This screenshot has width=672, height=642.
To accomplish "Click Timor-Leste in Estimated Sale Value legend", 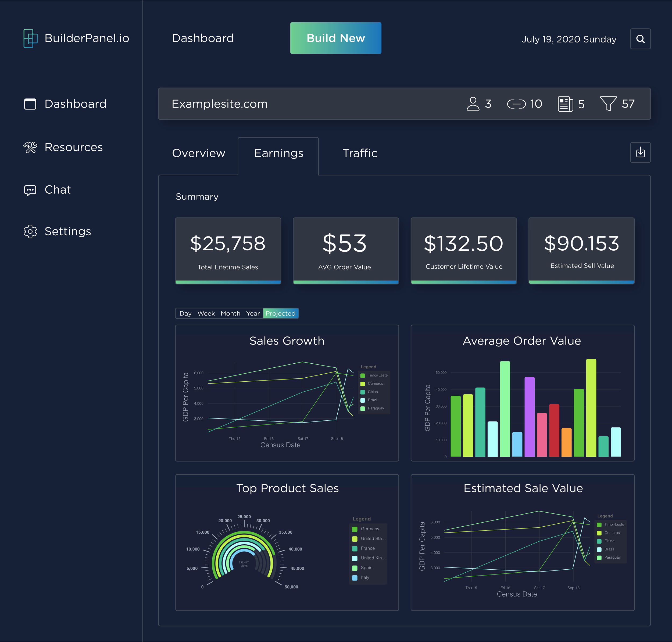I will [x=610, y=525].
